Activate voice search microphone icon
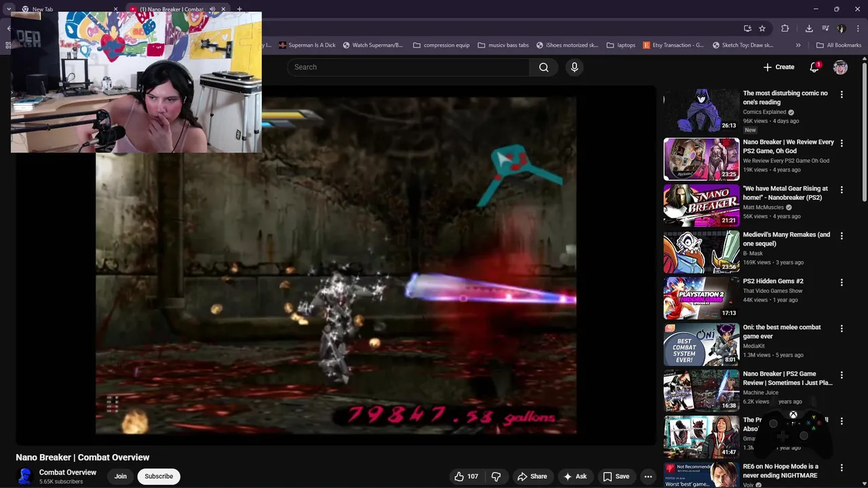Screen dimensions: 868x488 pyautogui.click(x=574, y=67)
